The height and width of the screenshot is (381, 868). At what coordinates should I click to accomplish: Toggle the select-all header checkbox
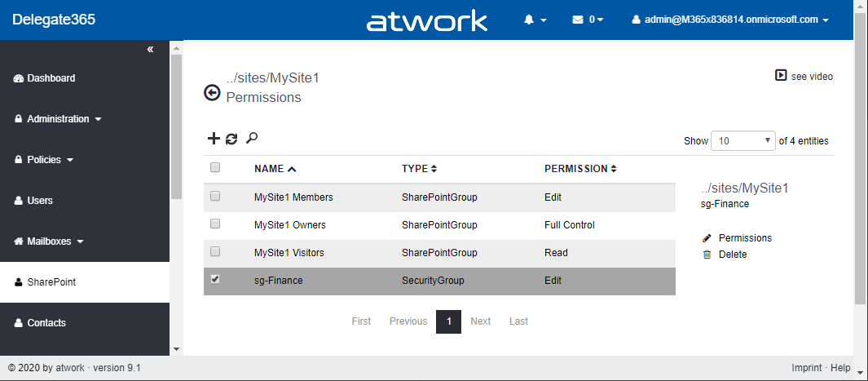coord(215,167)
